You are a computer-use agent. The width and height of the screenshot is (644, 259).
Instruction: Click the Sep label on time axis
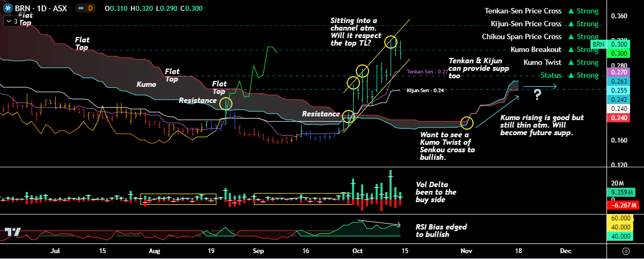[x=258, y=250]
